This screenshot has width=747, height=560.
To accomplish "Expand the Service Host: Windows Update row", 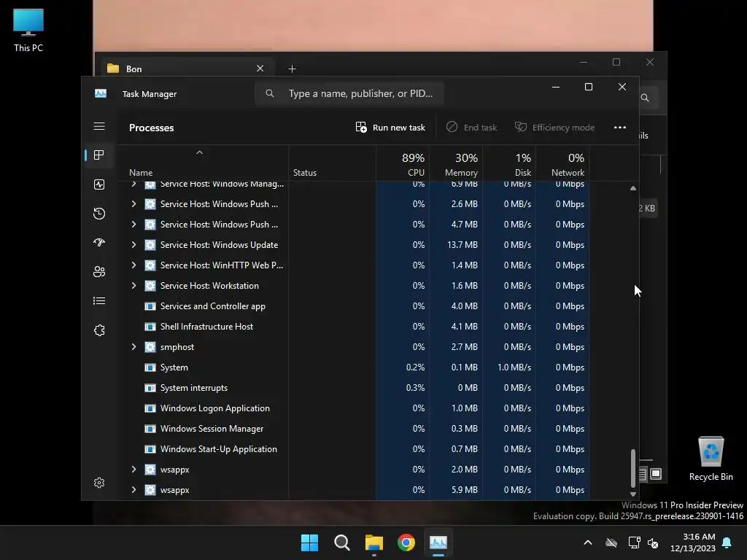I will (x=134, y=245).
